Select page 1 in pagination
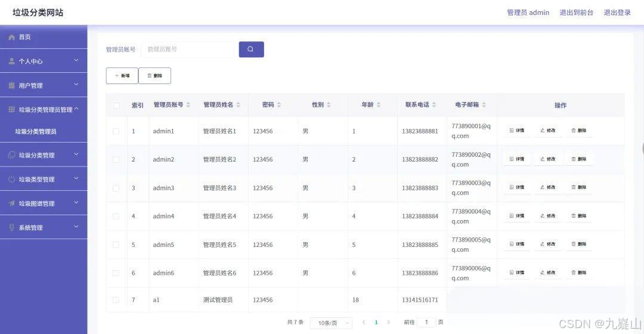Screen dimensions: 644x334 [376, 323]
